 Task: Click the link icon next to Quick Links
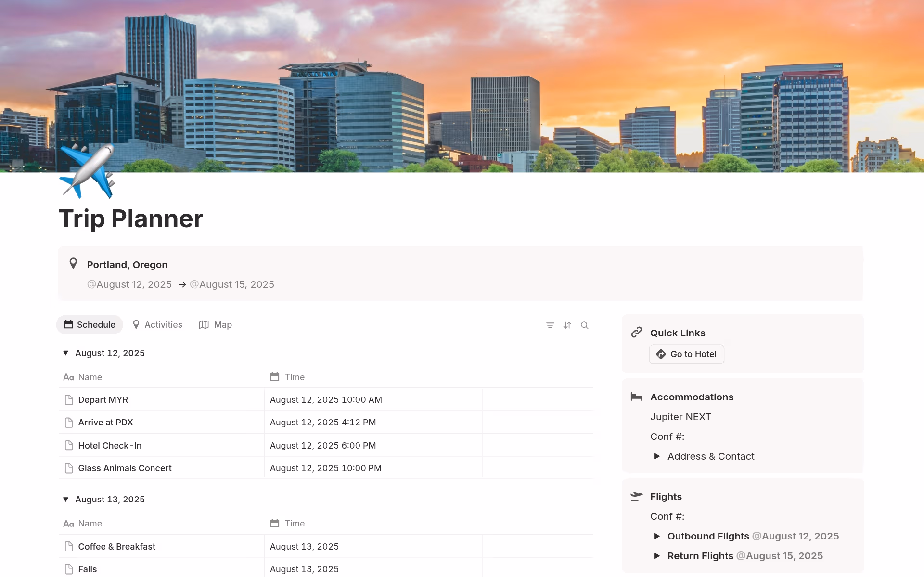[637, 332]
